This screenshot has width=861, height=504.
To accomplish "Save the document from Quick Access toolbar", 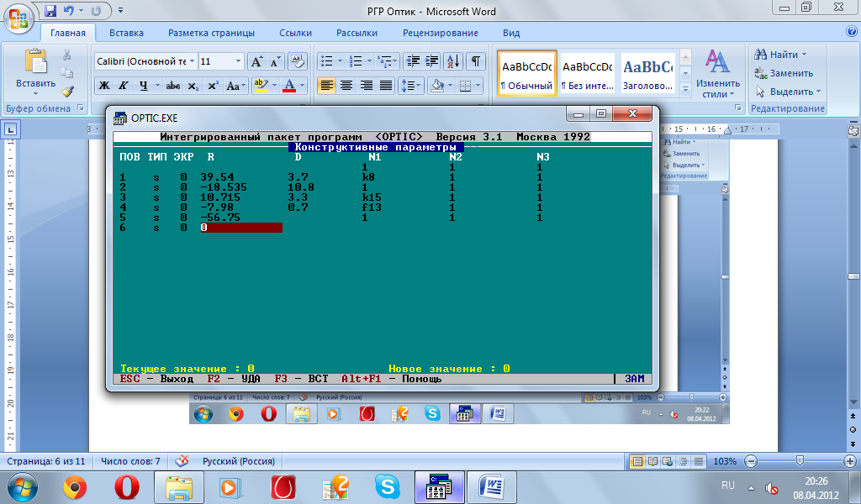I will pyautogui.click(x=50, y=10).
